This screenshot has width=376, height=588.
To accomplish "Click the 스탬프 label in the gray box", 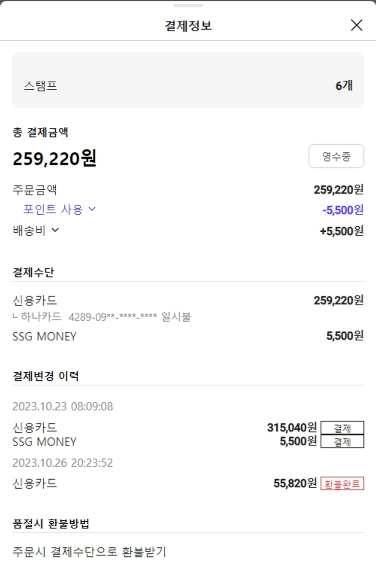I will (41, 86).
